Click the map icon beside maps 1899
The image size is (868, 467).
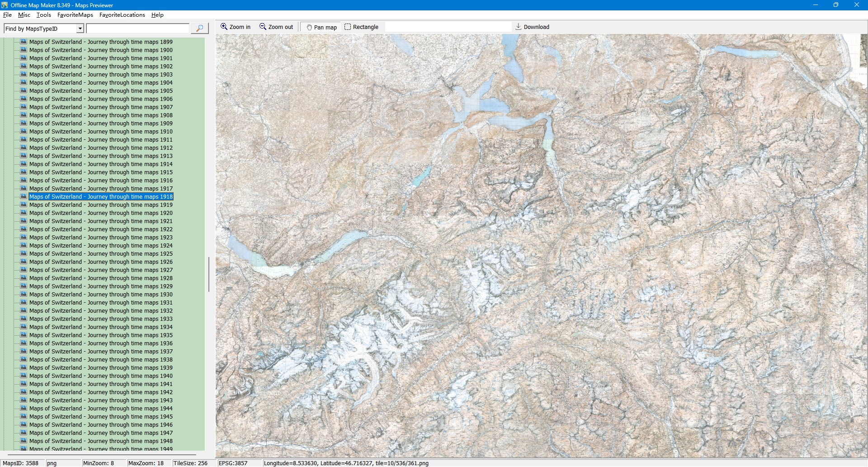(24, 42)
